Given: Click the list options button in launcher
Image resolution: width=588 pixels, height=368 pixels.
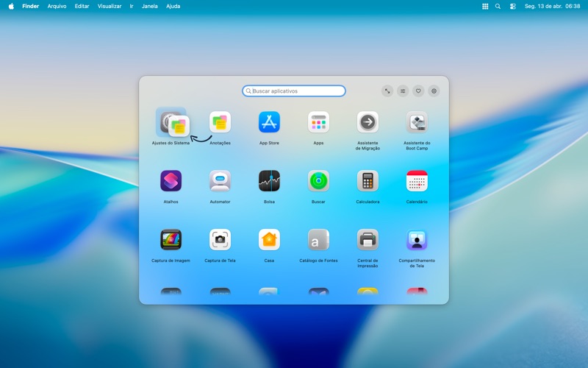Looking at the screenshot, I should click(403, 91).
